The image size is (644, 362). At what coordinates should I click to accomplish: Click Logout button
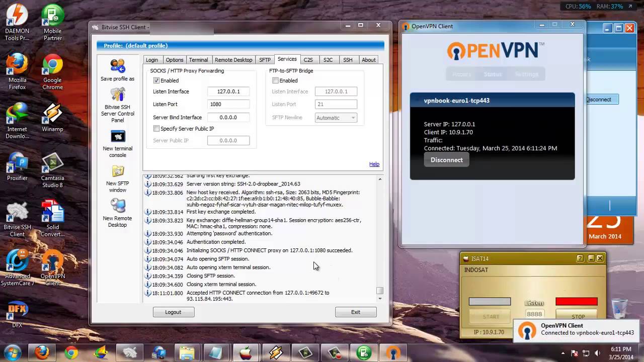point(173,312)
